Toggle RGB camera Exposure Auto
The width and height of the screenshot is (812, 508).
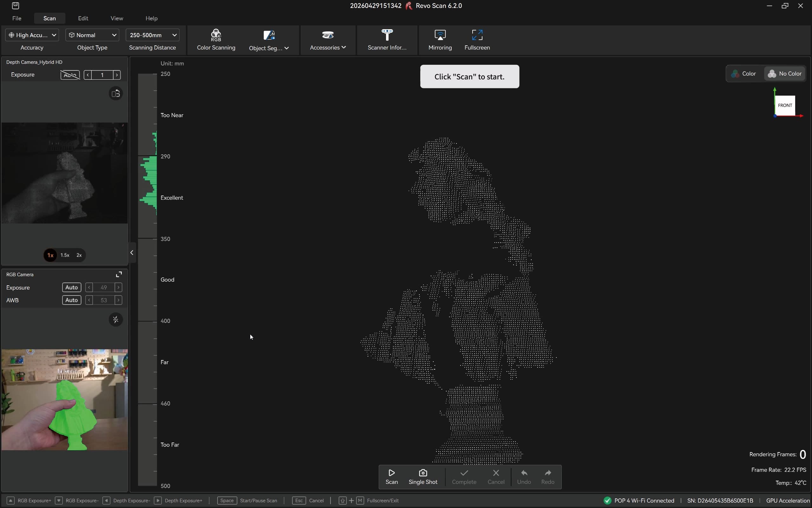(x=71, y=288)
